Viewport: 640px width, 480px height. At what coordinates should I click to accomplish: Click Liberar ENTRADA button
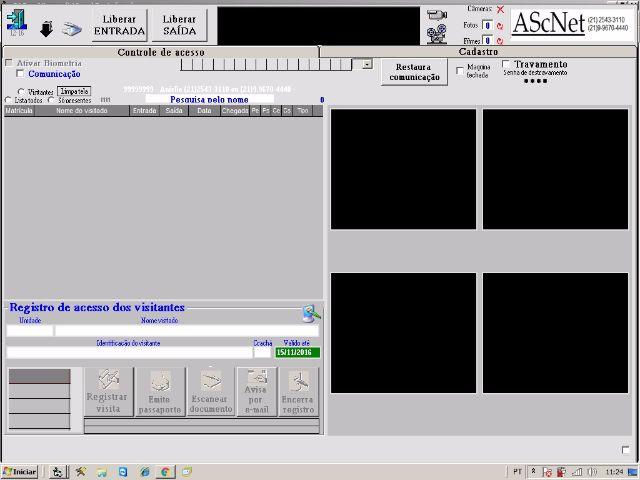119,25
